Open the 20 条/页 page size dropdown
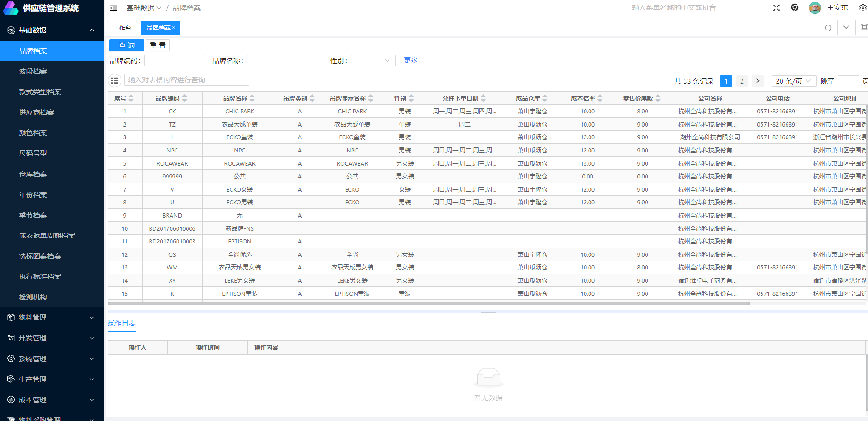Image resolution: width=868 pixels, height=421 pixels. pos(793,81)
